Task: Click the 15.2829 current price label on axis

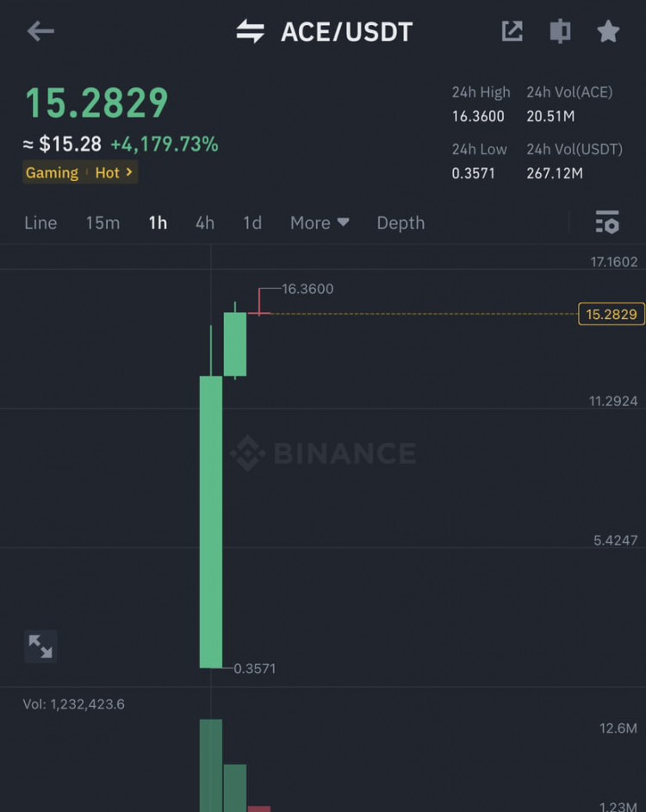Action: 612,314
